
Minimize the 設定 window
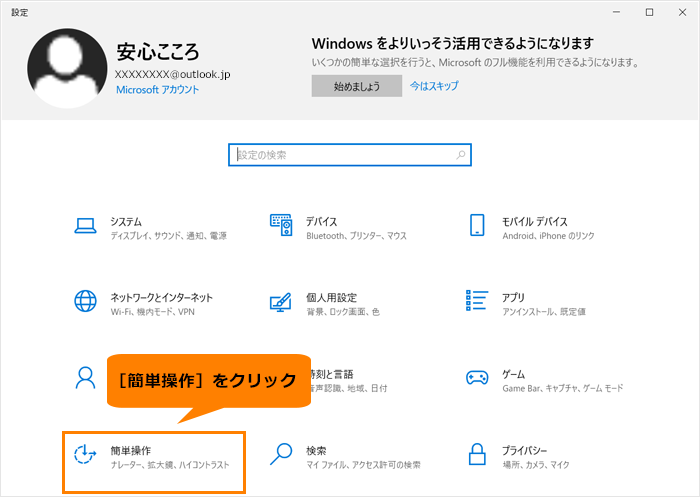pyautogui.click(x=617, y=13)
